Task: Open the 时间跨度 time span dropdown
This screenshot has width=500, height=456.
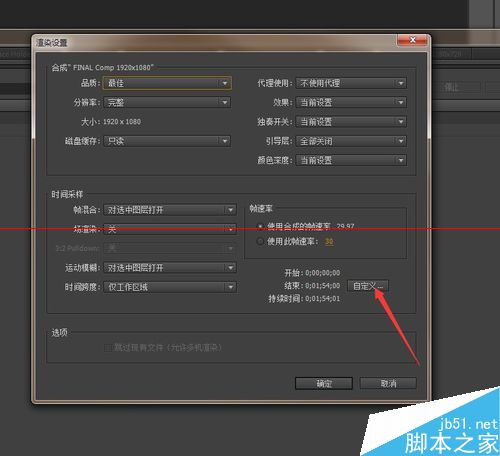Action: point(170,287)
